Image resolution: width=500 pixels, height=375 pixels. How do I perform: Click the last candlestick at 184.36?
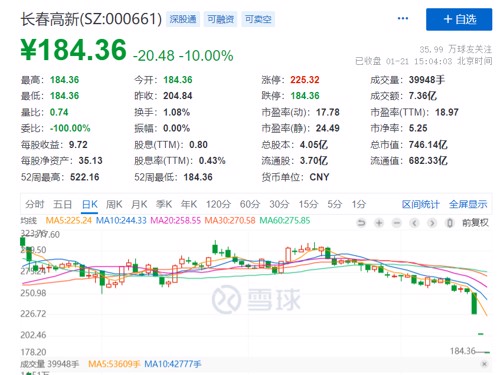coord(487,352)
